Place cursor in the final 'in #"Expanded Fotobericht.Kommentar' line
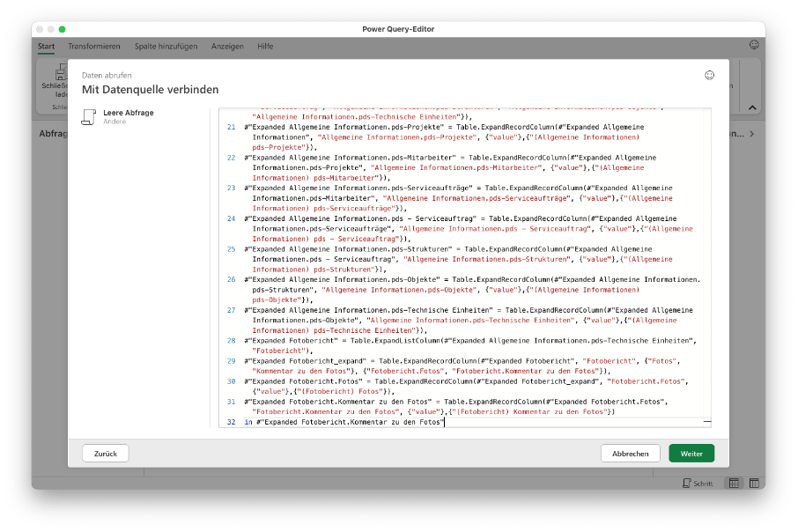This screenshot has height=532, width=798. [x=344, y=422]
